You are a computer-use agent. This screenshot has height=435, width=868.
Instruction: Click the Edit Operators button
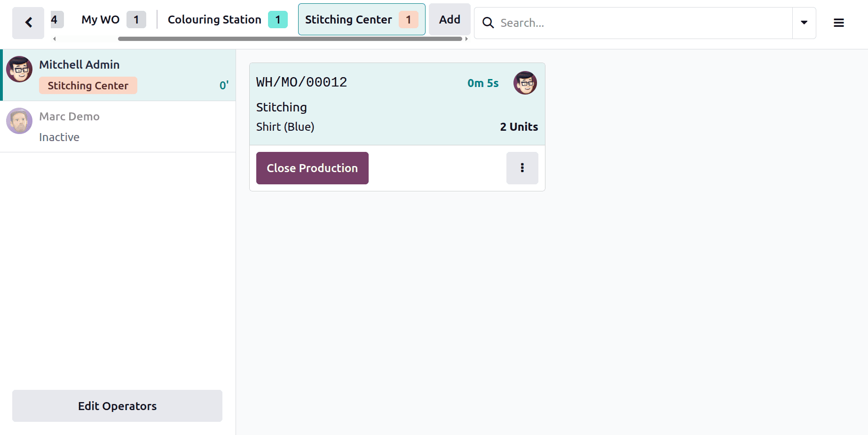[117, 406]
